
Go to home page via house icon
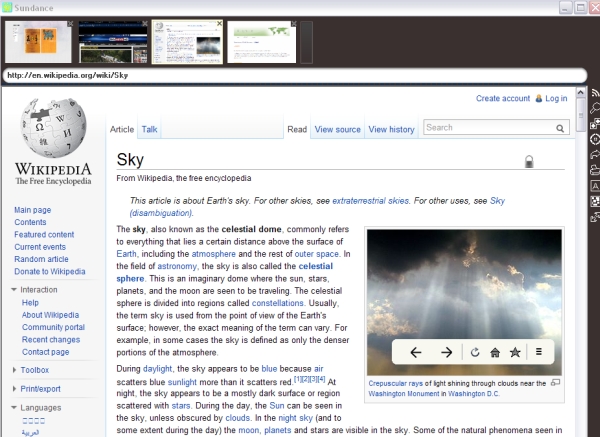[495, 352]
